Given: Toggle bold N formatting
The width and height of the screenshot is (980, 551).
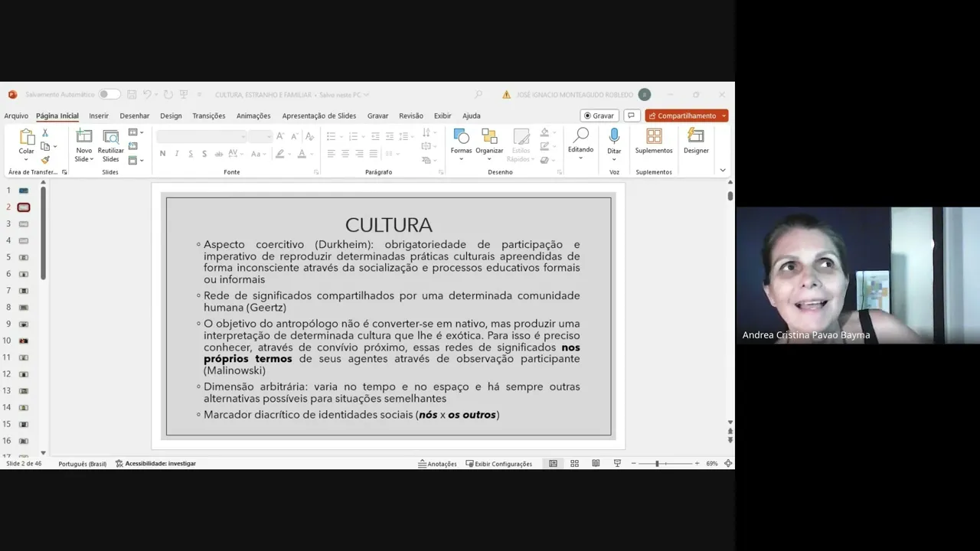Looking at the screenshot, I should point(162,154).
